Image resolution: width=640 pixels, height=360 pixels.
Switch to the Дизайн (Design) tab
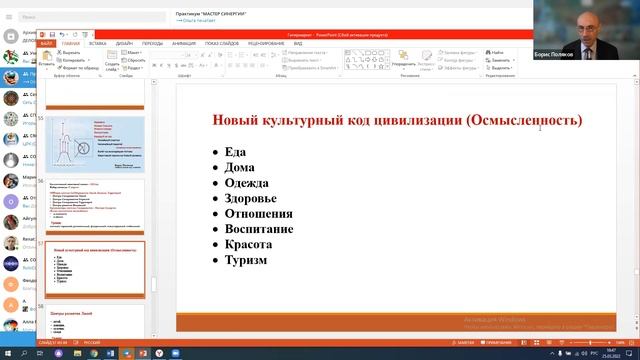tap(124, 43)
